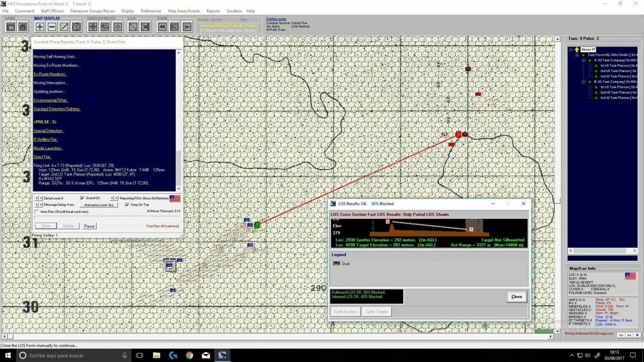Open the Sandbox menu
Screen dimensions: 644x362
click(x=234, y=11)
